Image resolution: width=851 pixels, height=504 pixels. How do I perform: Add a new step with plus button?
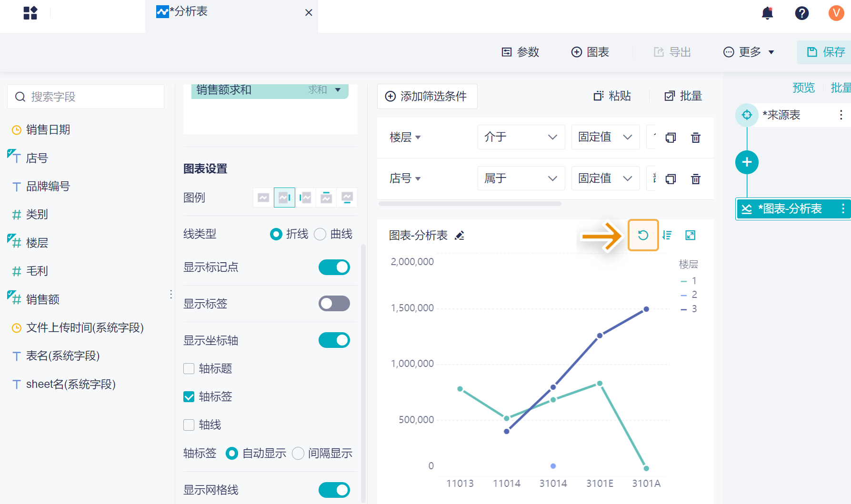747,162
